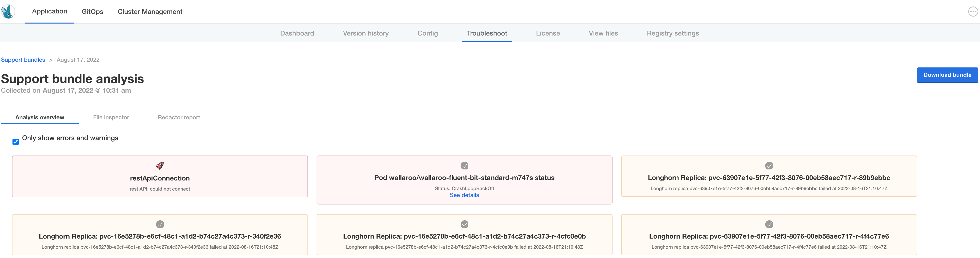Navigate back via Support bundles breadcrumb
980x258 pixels.
[x=23, y=60]
